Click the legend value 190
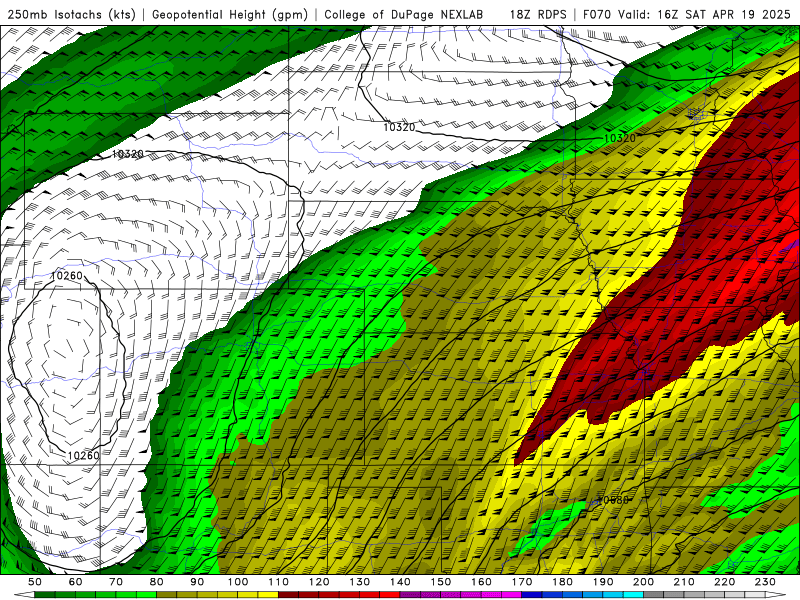 click(x=603, y=582)
